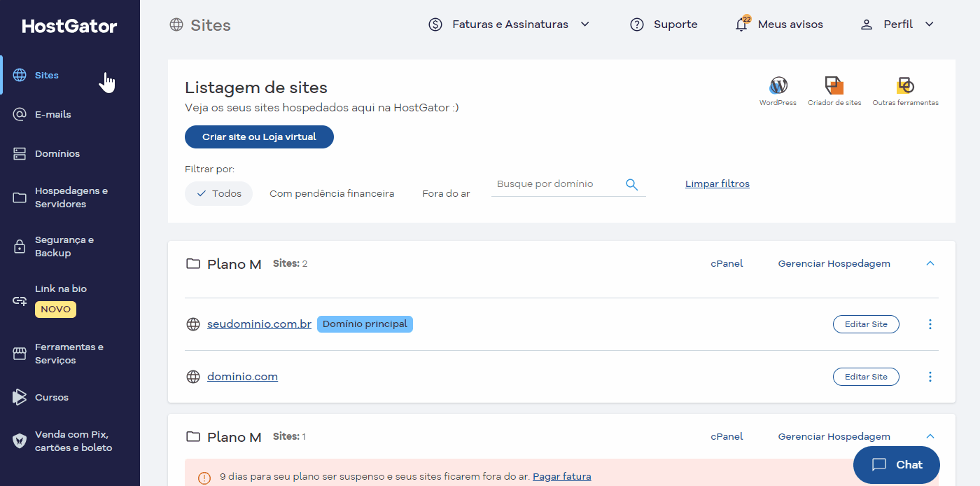980x486 pixels.
Task: Click Gerenciar Hospedagem for first Plano M
Action: pos(834,263)
